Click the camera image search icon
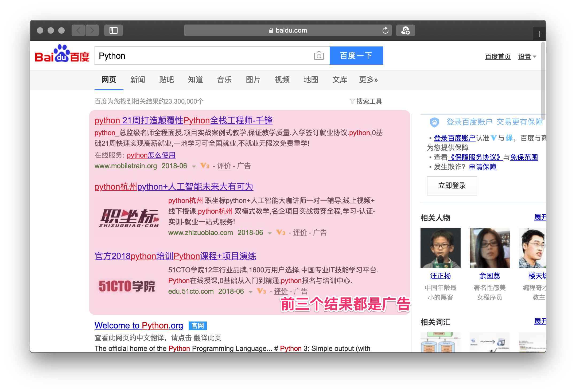576x392 pixels. pyautogui.click(x=319, y=56)
